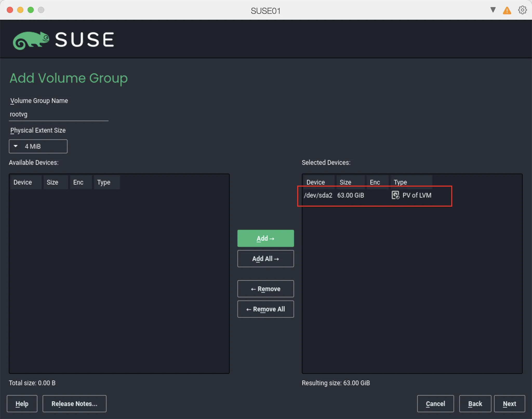This screenshot has width=532, height=419.
Task: Click the PV of LVM disk icon on /dev/sda2
Action: tap(395, 195)
